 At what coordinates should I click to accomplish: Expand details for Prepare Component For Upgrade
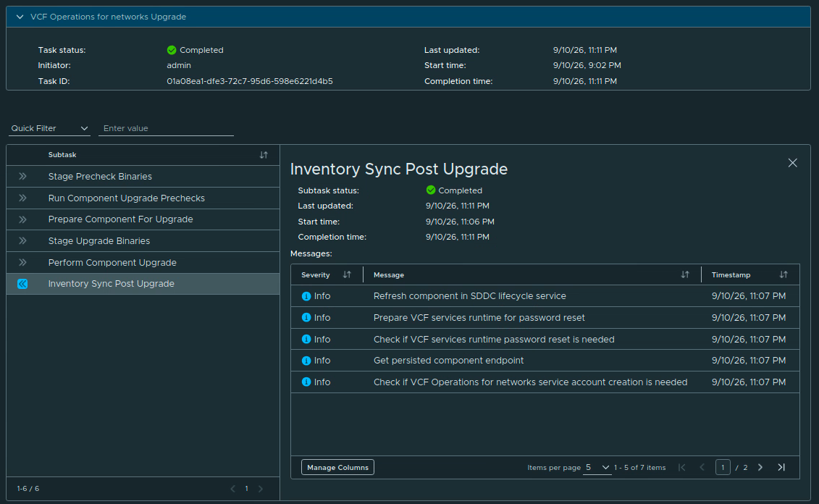[x=22, y=219]
